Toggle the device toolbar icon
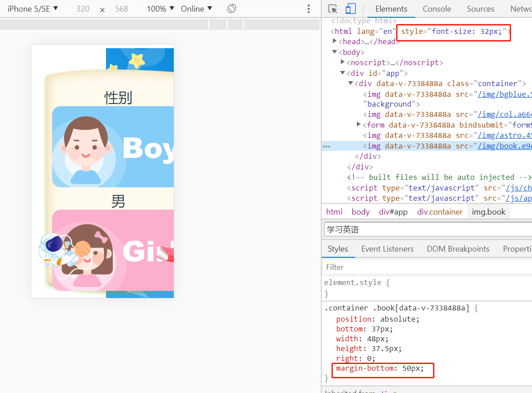Screen dimensions: 532x393 point(351,9)
